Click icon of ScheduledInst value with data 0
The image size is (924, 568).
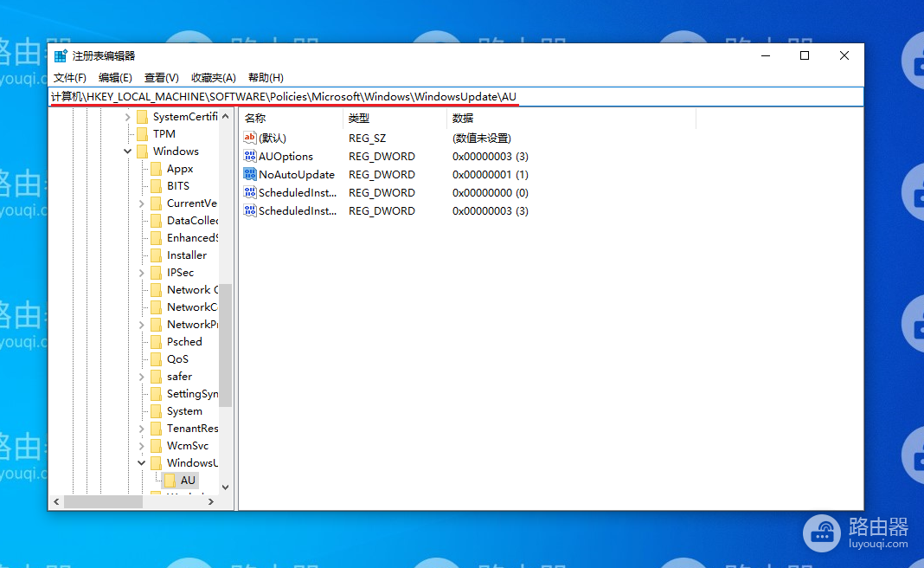tap(250, 193)
